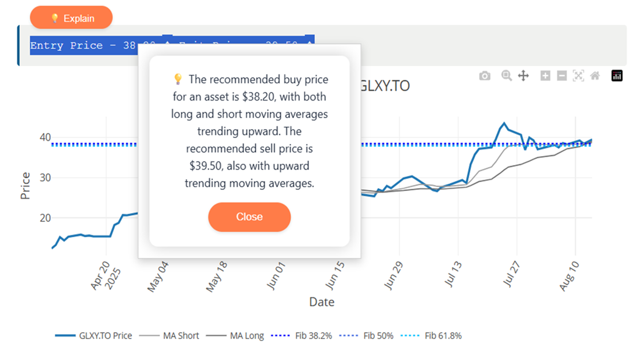The image size is (644, 351).
Task: Reset axes with the home icon
Action: tap(594, 76)
